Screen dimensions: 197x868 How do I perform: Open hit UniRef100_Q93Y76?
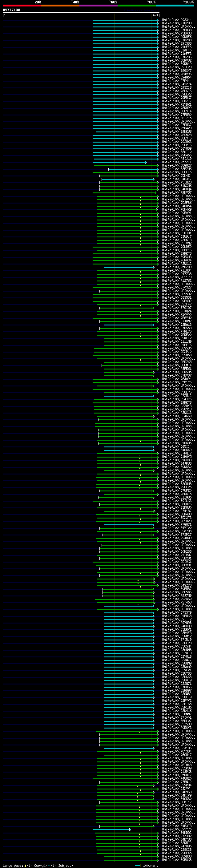tap(176, 829)
